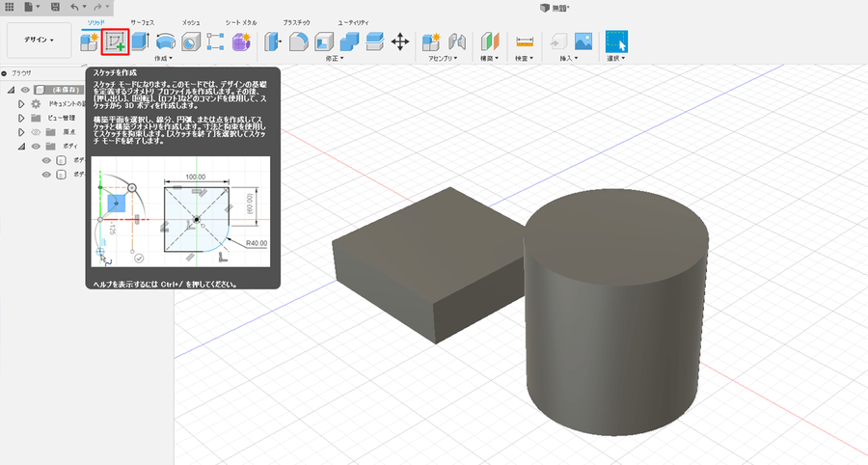This screenshot has height=465, width=868.
Task: Select the ビュー管理 tree item
Action: coord(62,118)
